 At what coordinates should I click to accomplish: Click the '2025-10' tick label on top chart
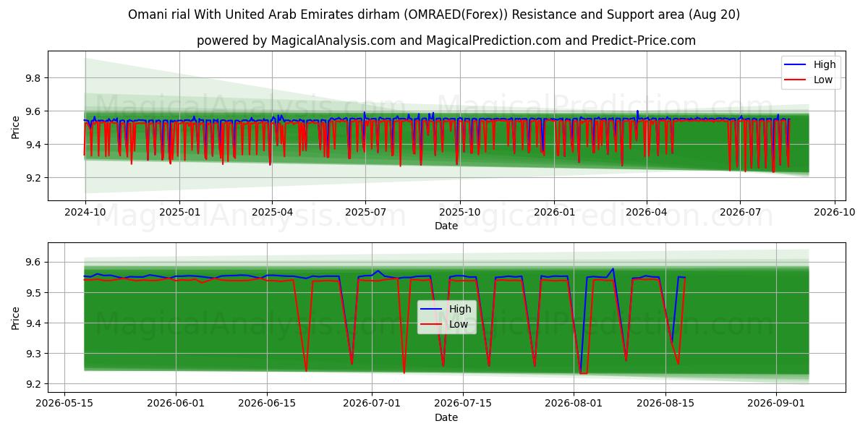(460, 213)
